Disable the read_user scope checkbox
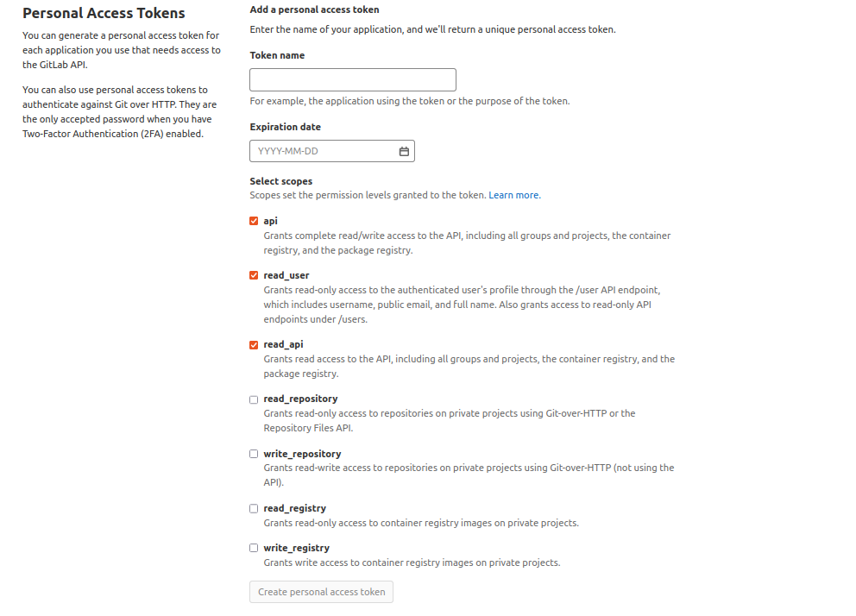Image resolution: width=856 pixels, height=616 pixels. pyautogui.click(x=254, y=275)
